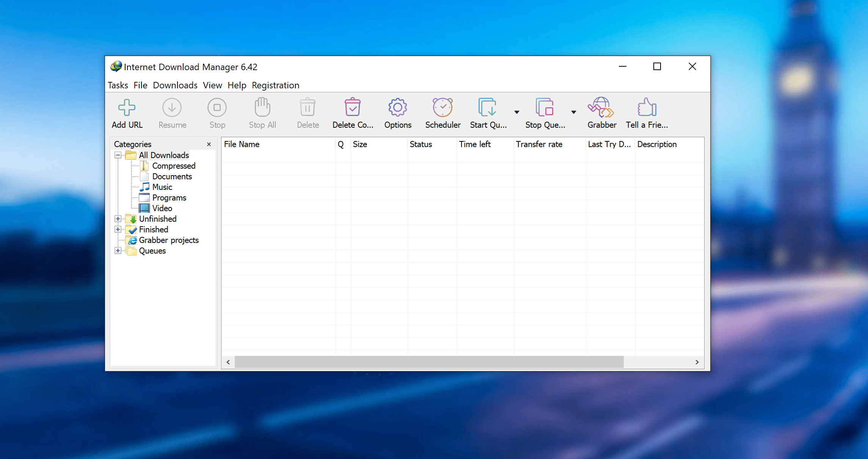Click the Stop Queue icon
The height and width of the screenshot is (459, 868).
(545, 108)
